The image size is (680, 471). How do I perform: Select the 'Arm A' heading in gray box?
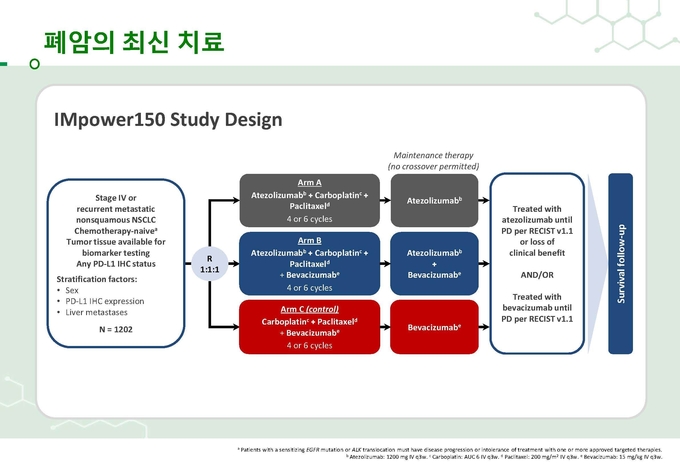click(x=309, y=183)
